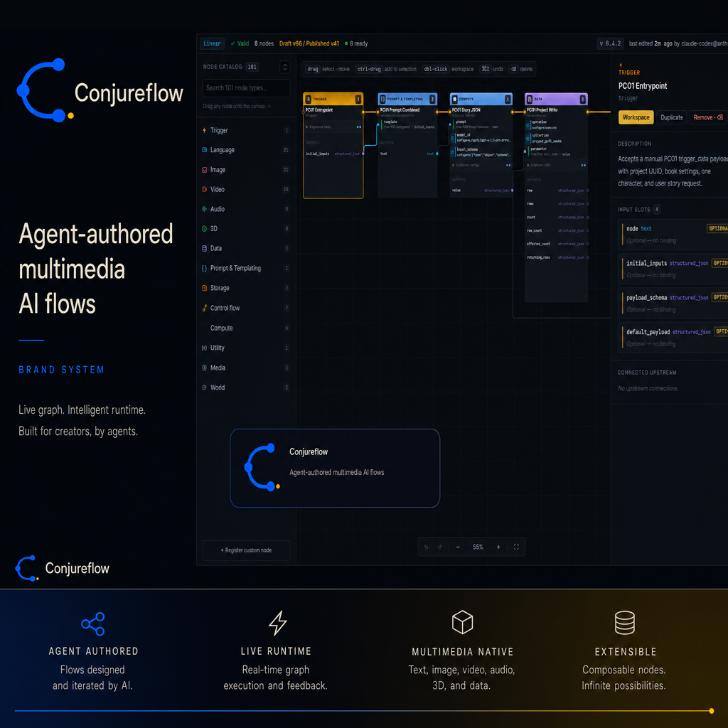The height and width of the screenshot is (728, 728).
Task: Select the Video category icon
Action: tap(204, 189)
